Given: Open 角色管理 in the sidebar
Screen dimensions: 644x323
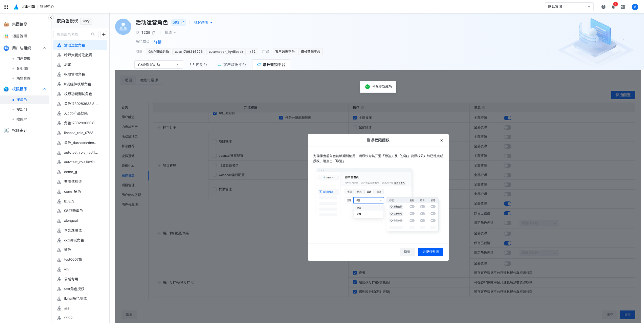Looking at the screenshot, I should click(23, 79).
